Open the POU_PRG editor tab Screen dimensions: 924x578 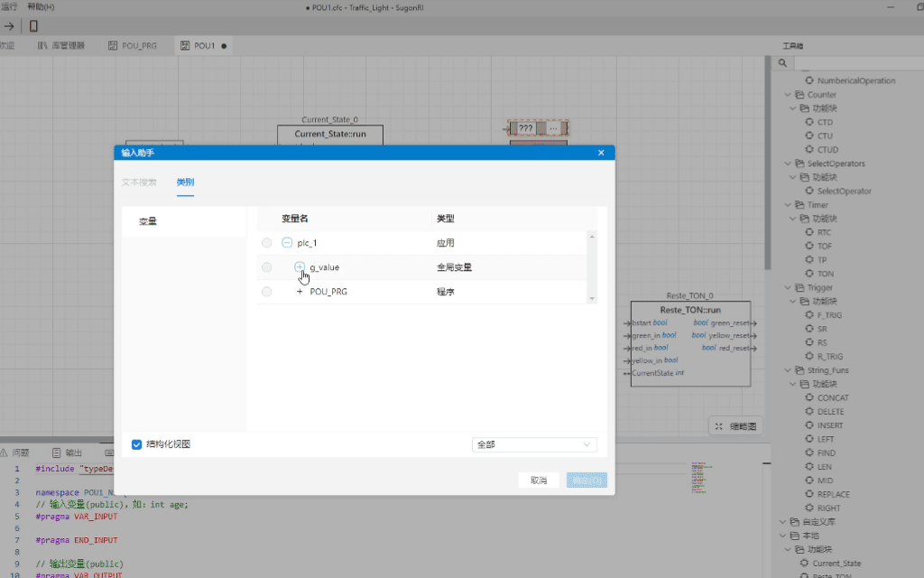click(132, 45)
